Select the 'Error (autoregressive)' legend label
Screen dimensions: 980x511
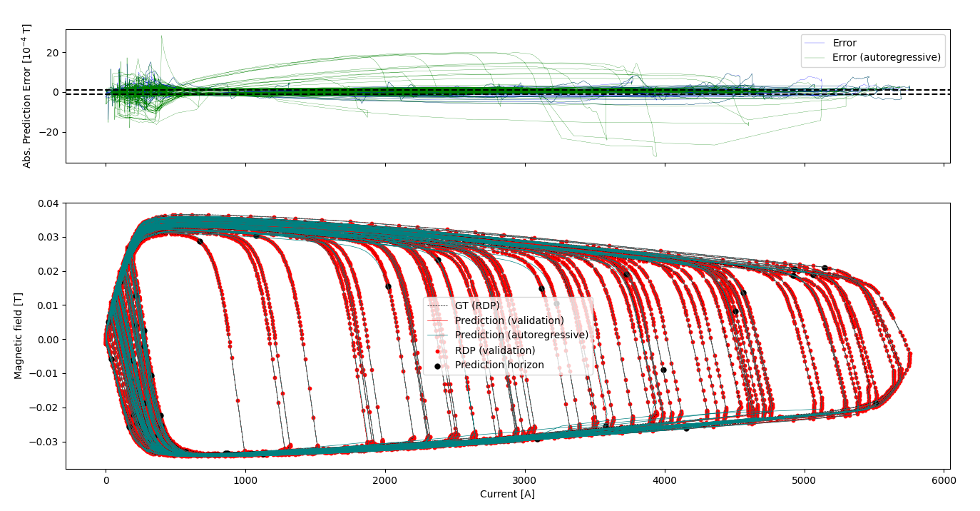coord(887,58)
